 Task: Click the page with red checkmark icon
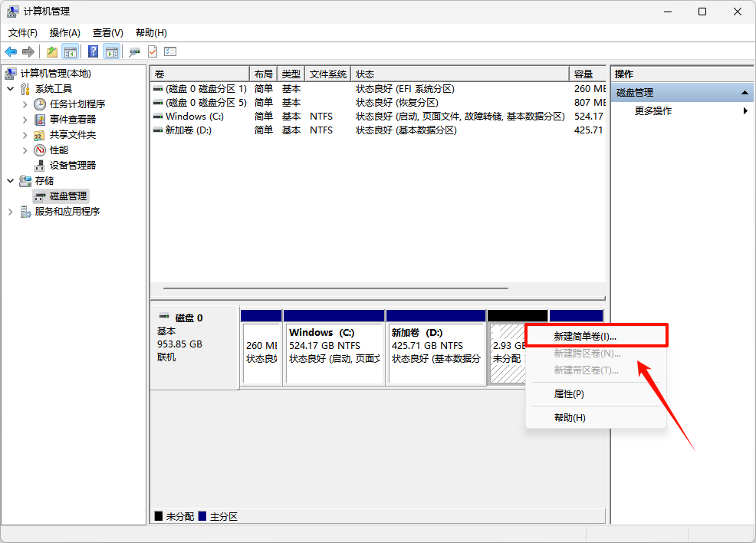(x=153, y=51)
